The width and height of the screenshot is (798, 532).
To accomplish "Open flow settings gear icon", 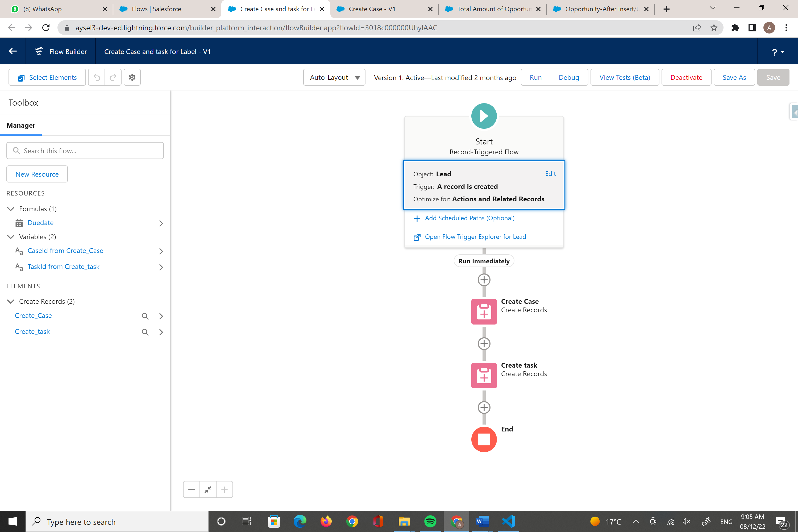I will 132,77.
